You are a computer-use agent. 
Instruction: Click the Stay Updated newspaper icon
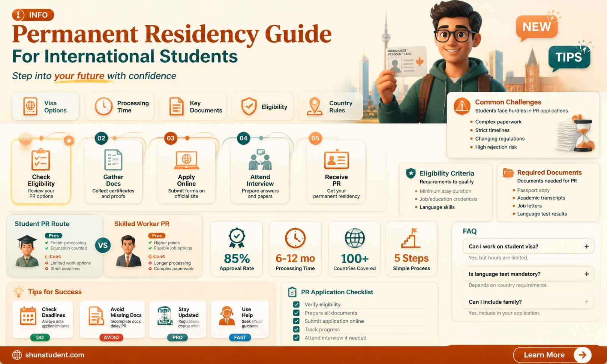[165, 316]
